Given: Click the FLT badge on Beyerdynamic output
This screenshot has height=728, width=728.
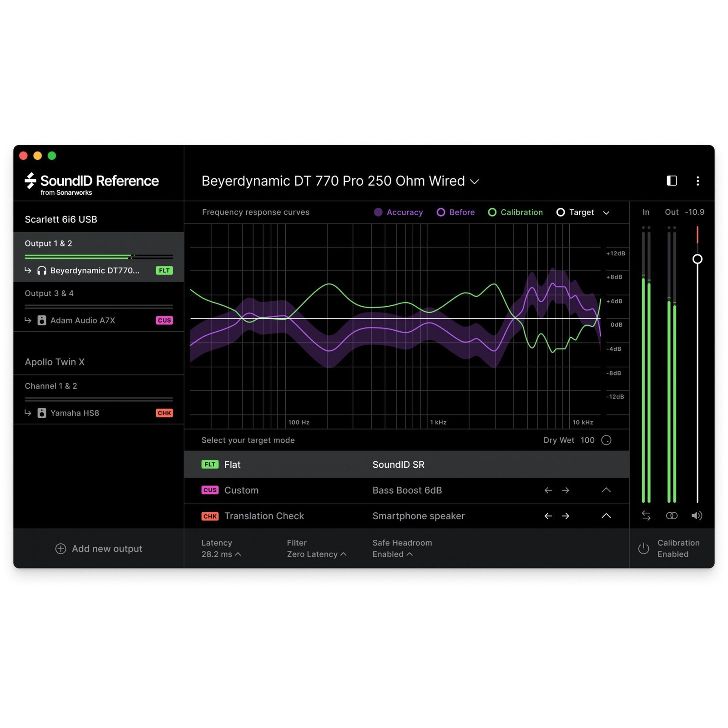Looking at the screenshot, I should [x=164, y=271].
